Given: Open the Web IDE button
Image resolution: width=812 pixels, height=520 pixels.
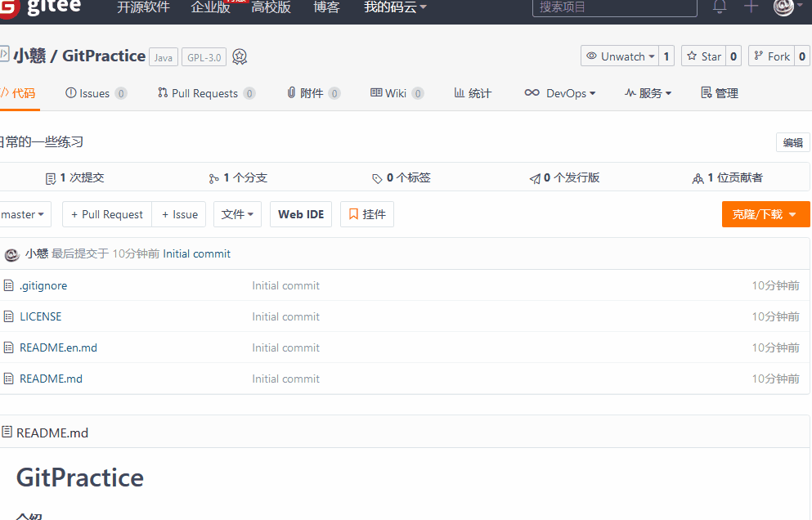Looking at the screenshot, I should (301, 214).
